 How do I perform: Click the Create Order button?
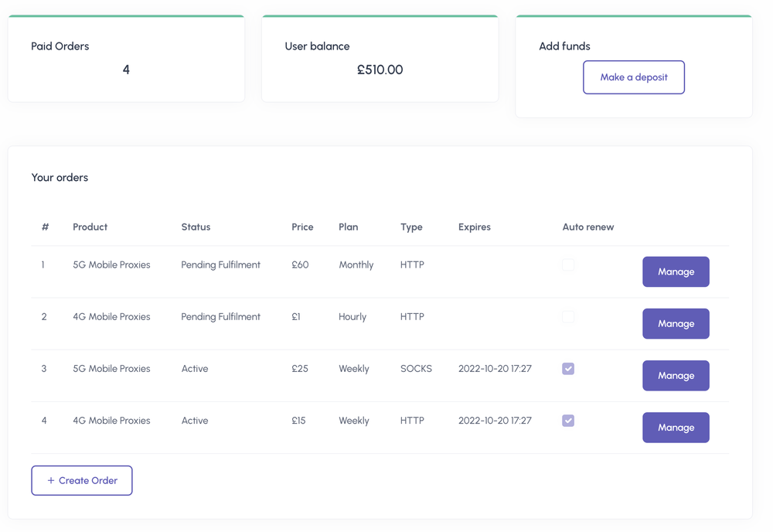click(82, 480)
